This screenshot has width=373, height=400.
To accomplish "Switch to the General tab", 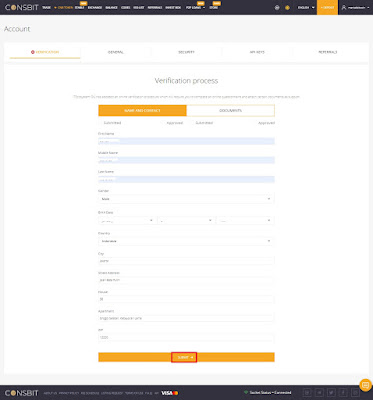I will pyautogui.click(x=116, y=52).
